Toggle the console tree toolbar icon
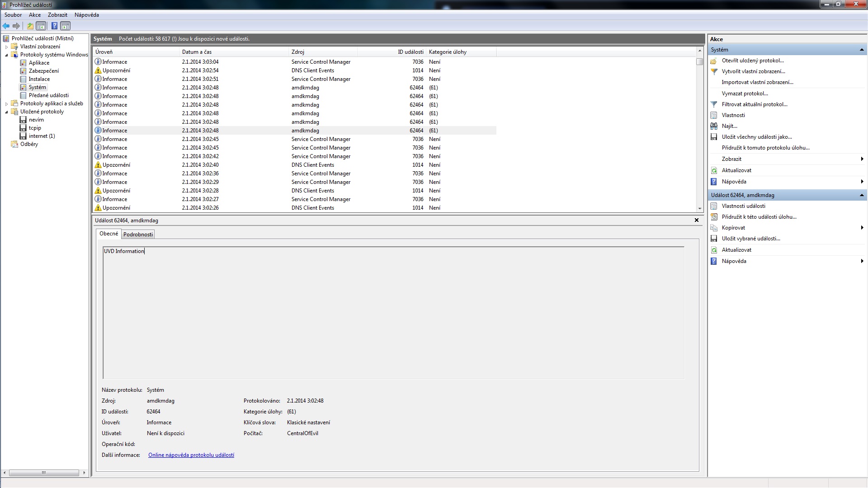The width and height of the screenshot is (868, 488). [41, 26]
